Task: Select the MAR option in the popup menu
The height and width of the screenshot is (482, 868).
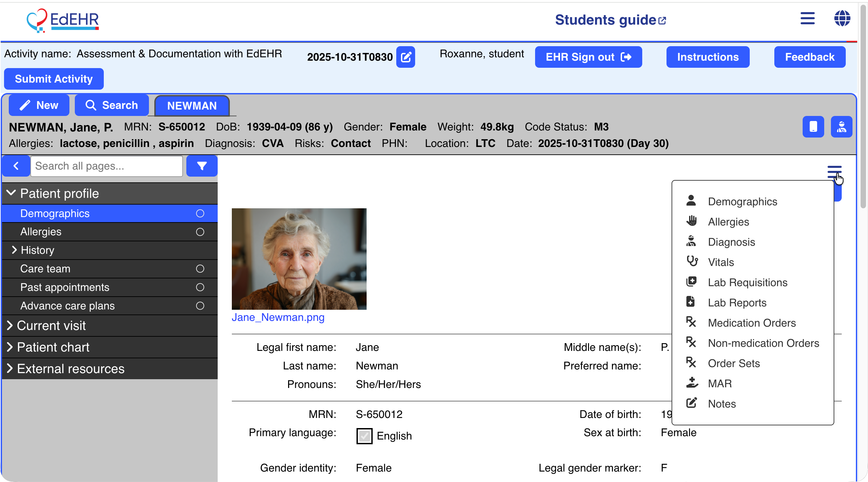Action: (719, 383)
